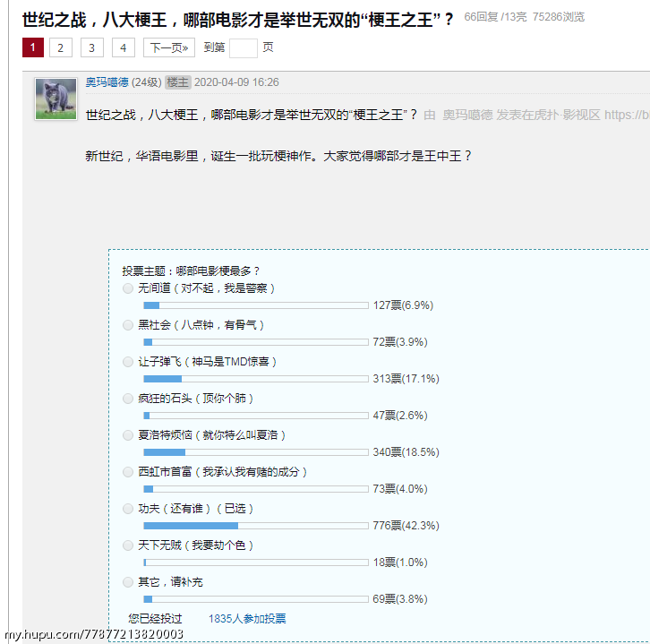Select the 功夫 (还有谁) radio option
The image size is (650, 644).
click(x=128, y=509)
